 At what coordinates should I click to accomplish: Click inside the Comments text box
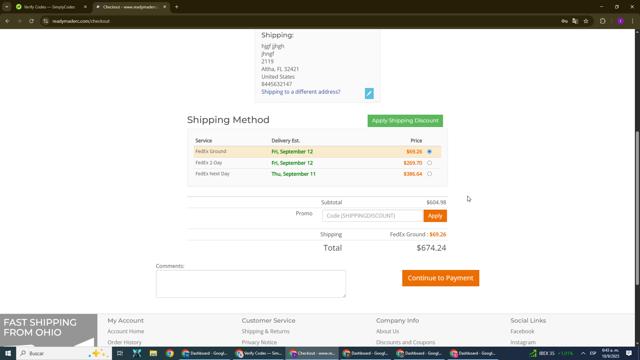point(251,284)
